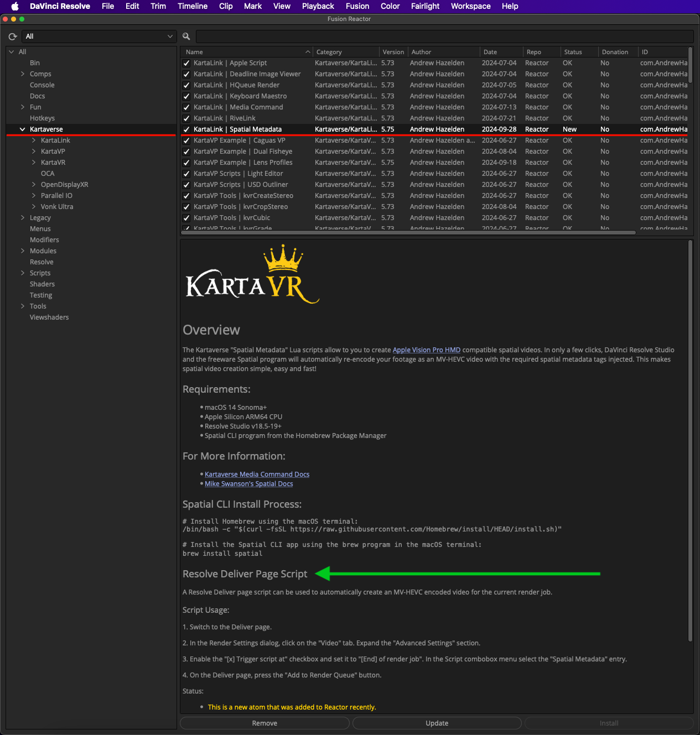Click the search text field
700x735 pixels.
click(444, 37)
